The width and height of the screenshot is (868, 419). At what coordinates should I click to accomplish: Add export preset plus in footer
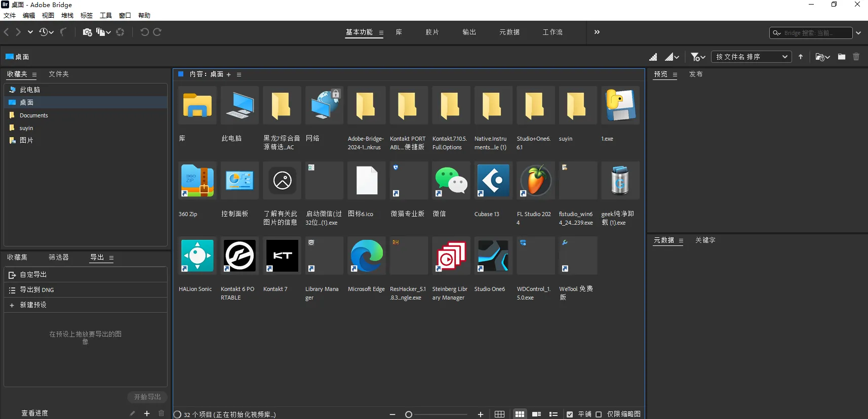147,413
